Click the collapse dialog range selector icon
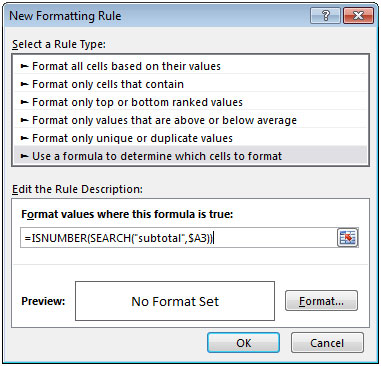Viewport: 381px width, 366px height. [x=347, y=237]
